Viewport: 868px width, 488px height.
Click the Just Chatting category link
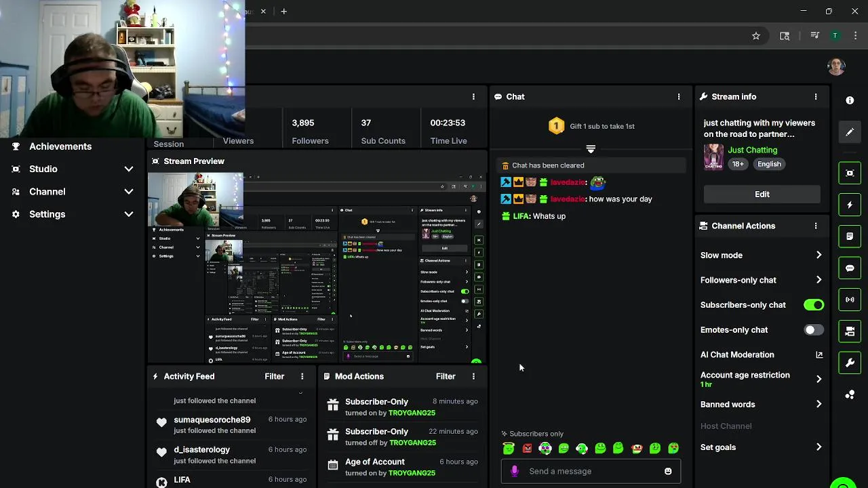[x=753, y=150]
